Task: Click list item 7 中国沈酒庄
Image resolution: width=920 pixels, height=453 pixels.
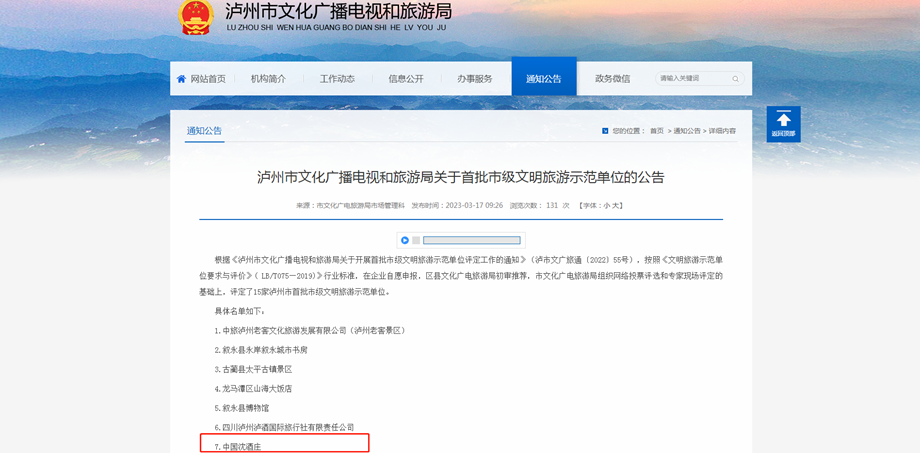Action: (238, 447)
